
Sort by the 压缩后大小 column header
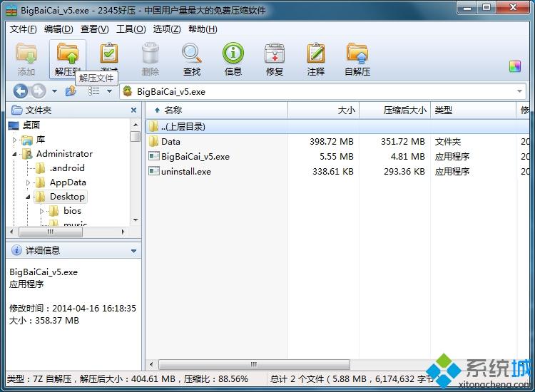coord(394,110)
